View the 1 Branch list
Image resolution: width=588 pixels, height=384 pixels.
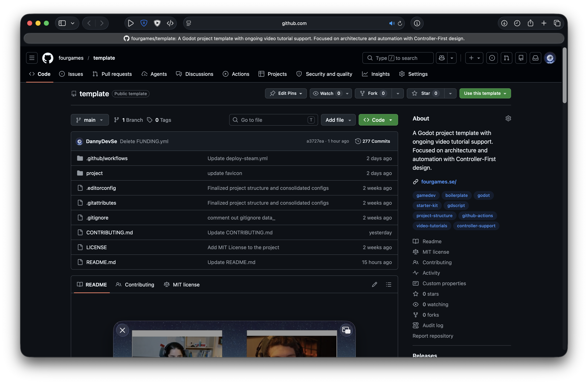tap(129, 120)
